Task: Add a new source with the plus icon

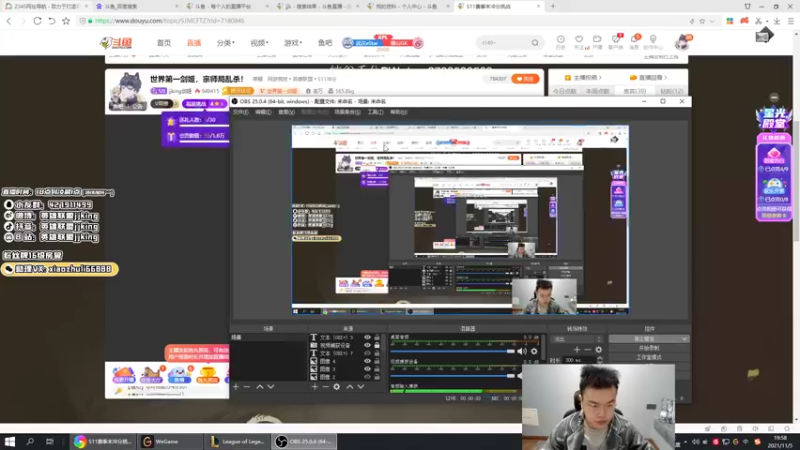Action: [315, 387]
